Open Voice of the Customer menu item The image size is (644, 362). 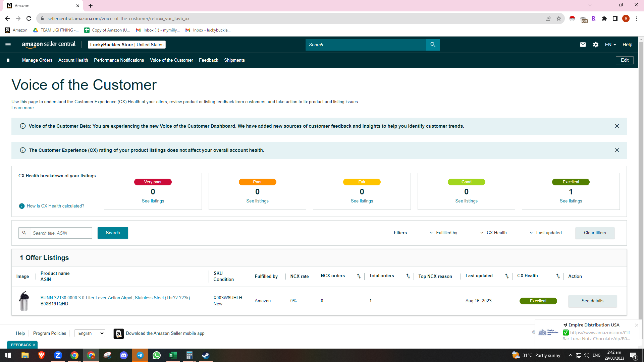[171, 60]
